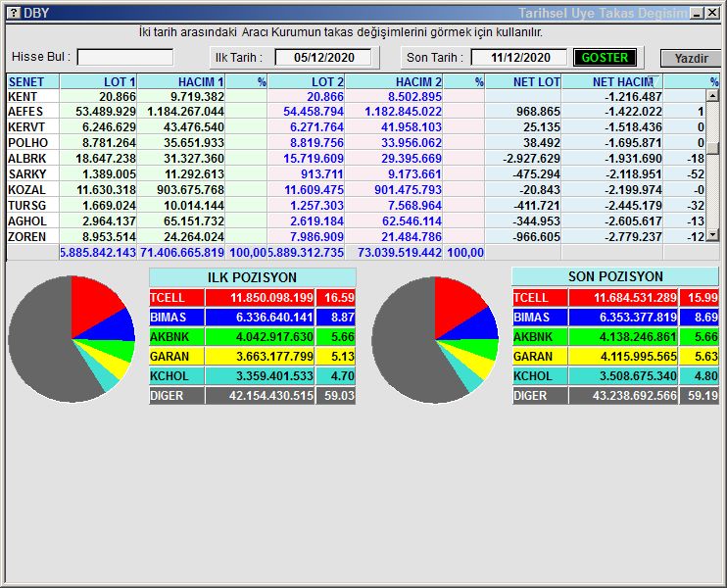Select the KOZAL row
727x588 pixels.
click(x=356, y=190)
